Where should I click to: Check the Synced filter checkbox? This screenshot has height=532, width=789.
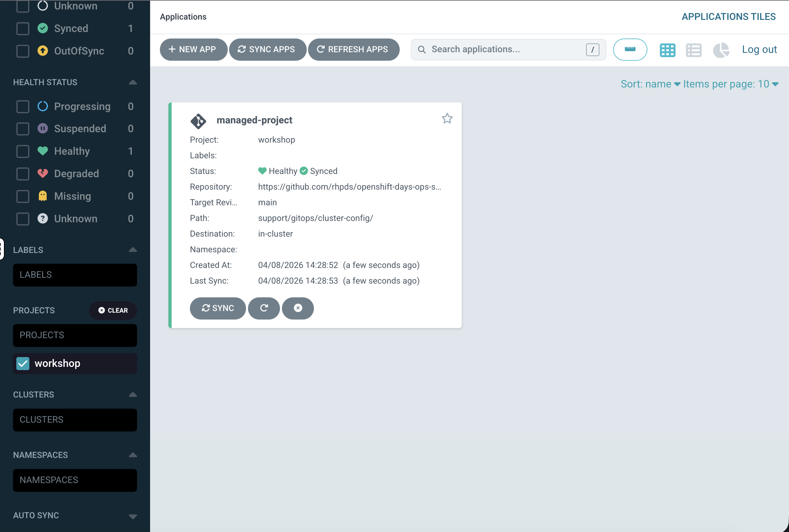tap(23, 28)
